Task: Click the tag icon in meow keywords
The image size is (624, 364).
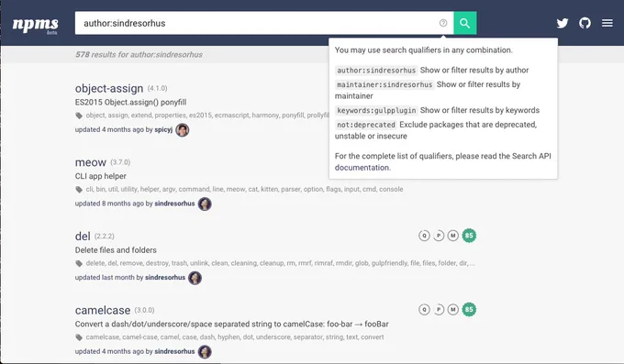Action: coord(79,190)
